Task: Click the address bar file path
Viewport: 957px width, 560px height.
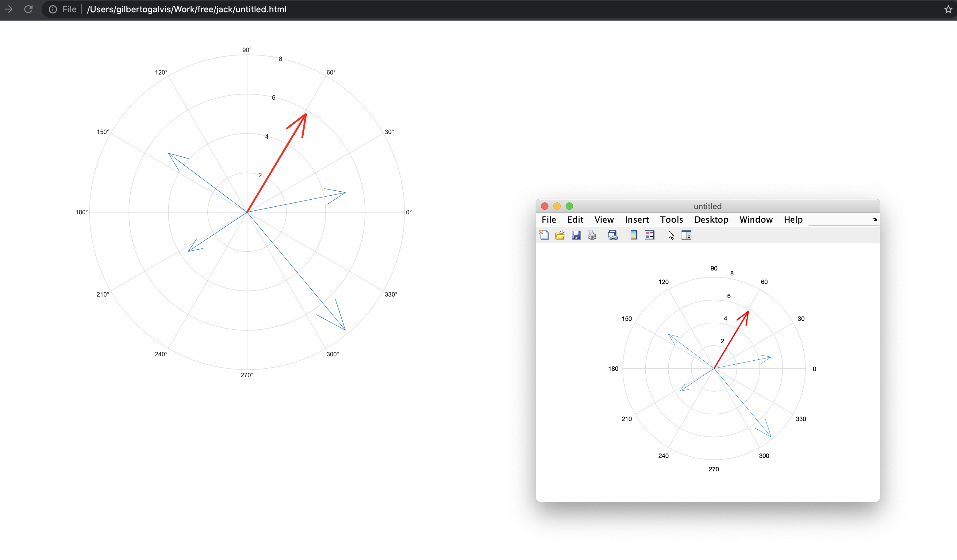Action: click(x=186, y=9)
